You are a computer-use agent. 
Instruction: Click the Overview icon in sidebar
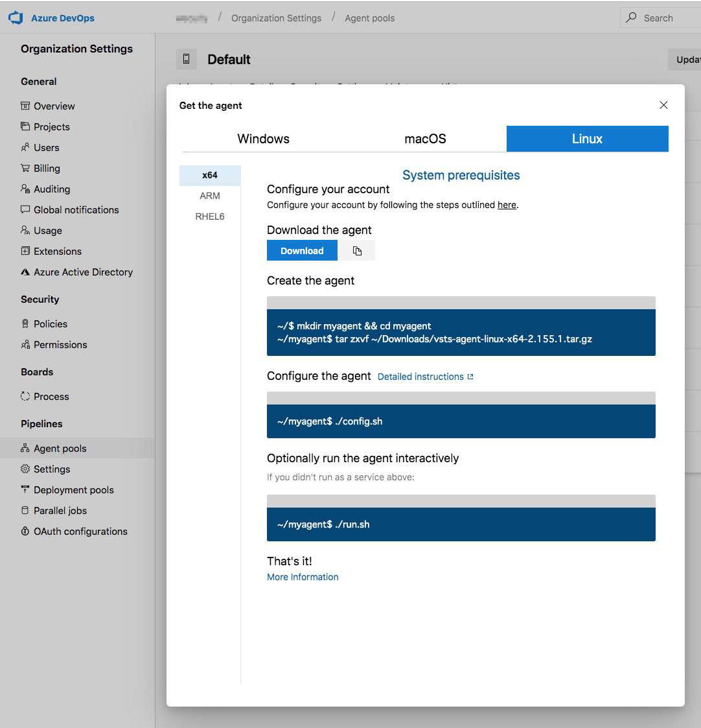click(x=25, y=106)
